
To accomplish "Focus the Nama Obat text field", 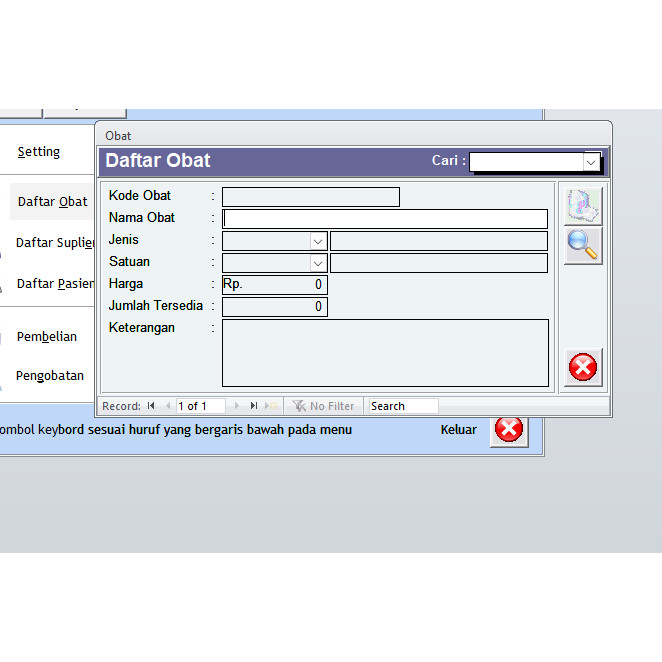I will [385, 219].
